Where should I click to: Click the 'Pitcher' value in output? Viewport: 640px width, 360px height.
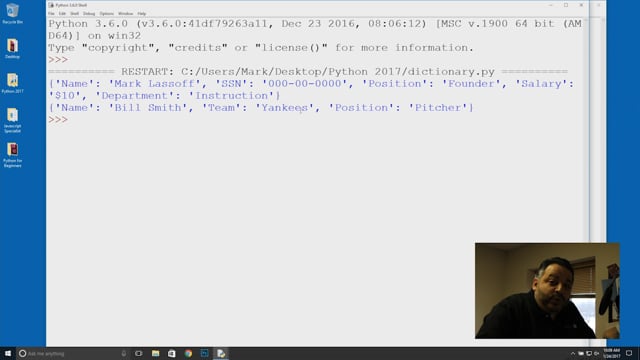[438, 108]
